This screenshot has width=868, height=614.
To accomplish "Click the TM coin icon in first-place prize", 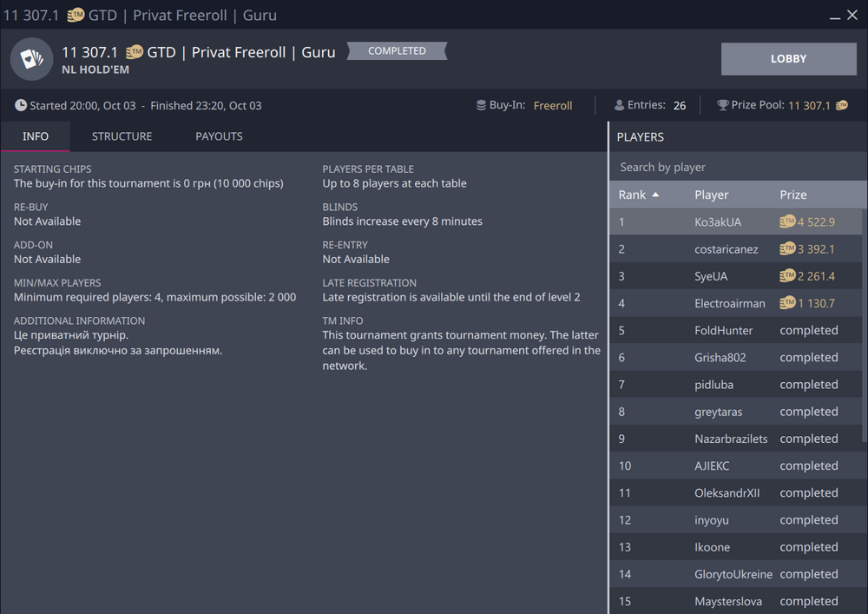I will click(x=787, y=221).
